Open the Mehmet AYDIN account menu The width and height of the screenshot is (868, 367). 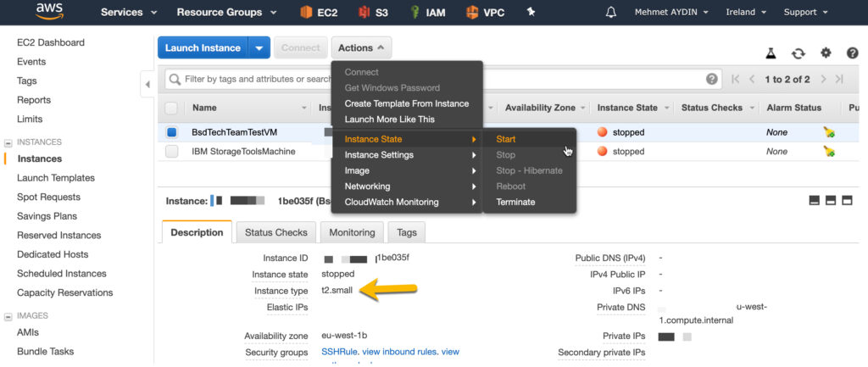(673, 12)
